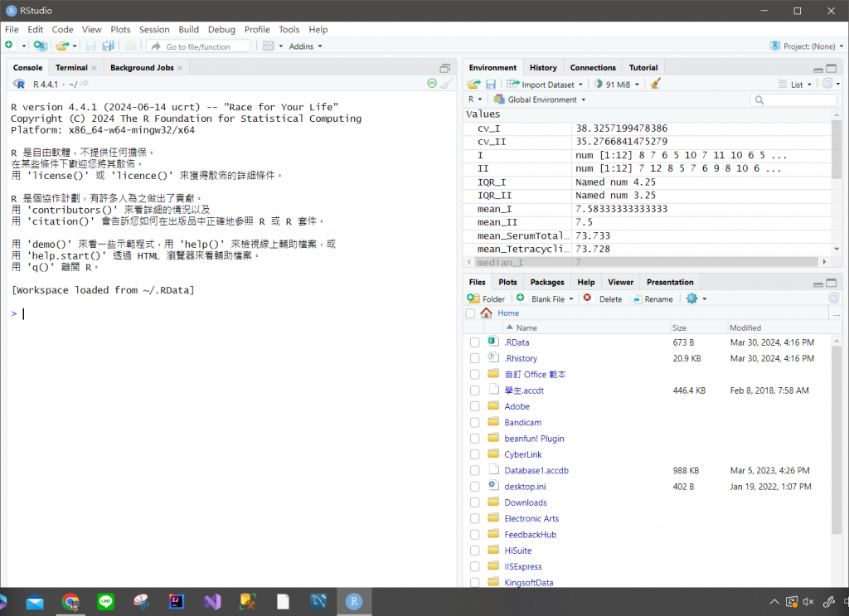The width and height of the screenshot is (849, 616).
Task: Check the .Rhistory file checkbox
Action: (475, 358)
